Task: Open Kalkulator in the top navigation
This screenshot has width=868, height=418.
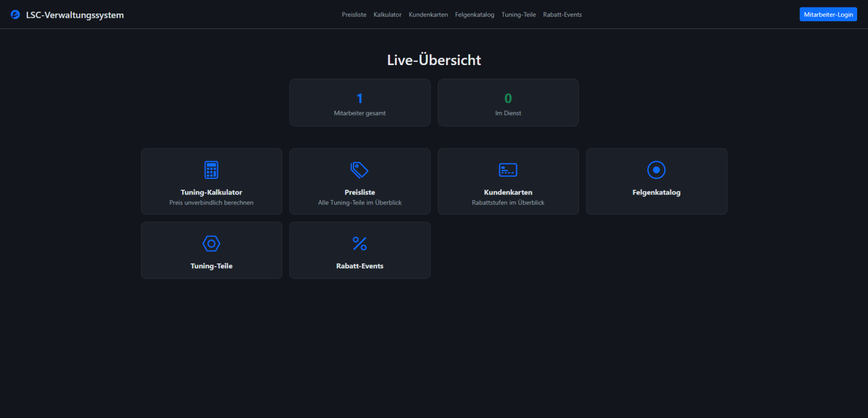Action: click(387, 15)
